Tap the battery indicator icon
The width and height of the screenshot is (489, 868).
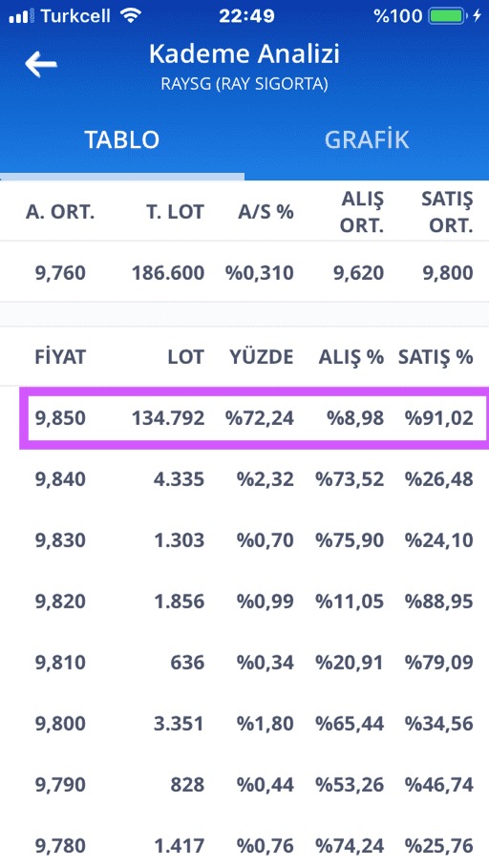(448, 16)
